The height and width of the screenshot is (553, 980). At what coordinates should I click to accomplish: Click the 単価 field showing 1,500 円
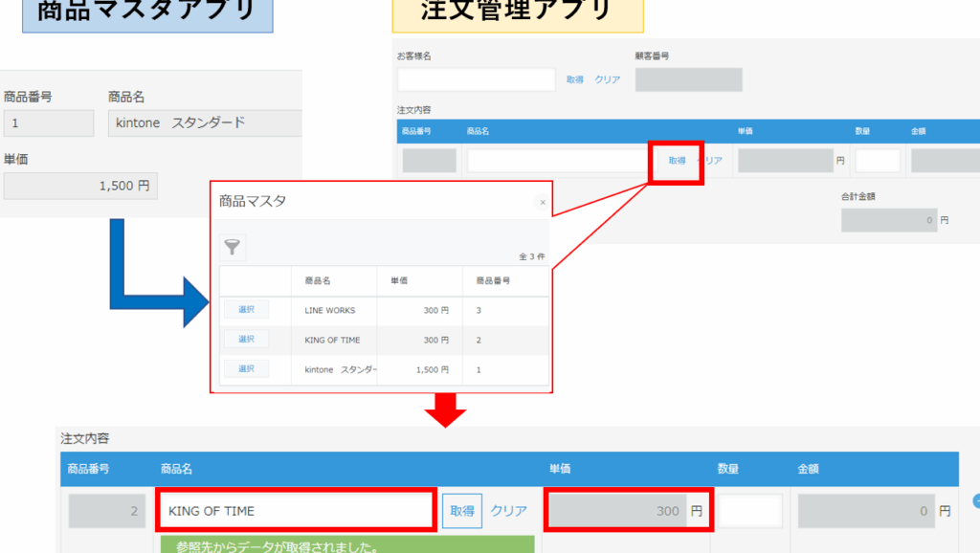pyautogui.click(x=80, y=186)
